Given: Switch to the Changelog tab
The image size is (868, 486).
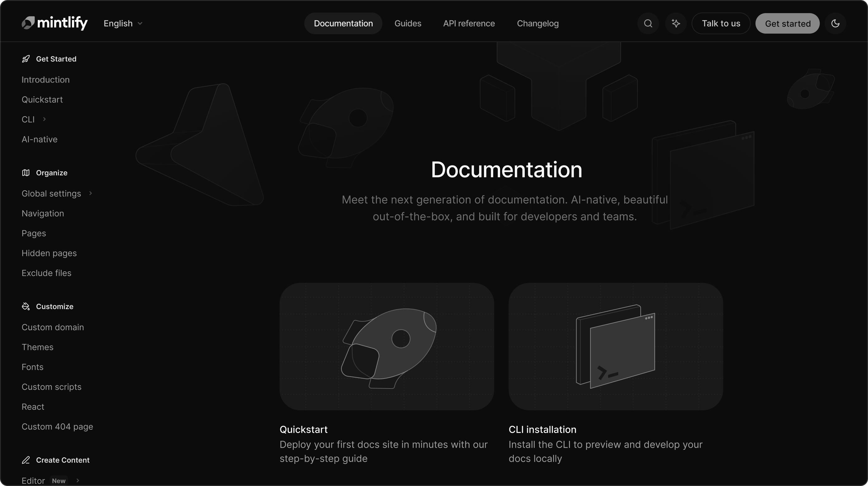Looking at the screenshot, I should (538, 23).
